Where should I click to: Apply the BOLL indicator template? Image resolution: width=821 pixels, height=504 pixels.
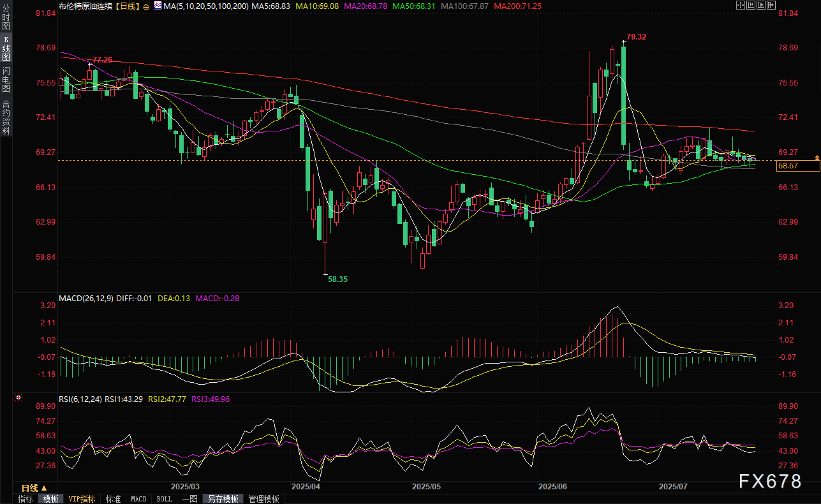click(x=164, y=499)
